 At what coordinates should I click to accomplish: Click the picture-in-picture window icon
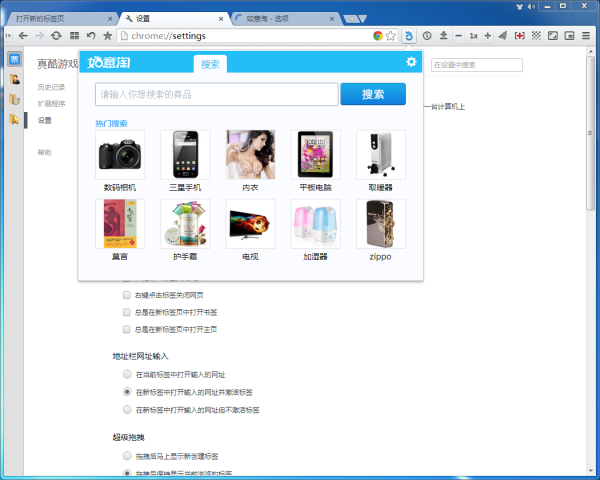pyautogui.click(x=569, y=36)
